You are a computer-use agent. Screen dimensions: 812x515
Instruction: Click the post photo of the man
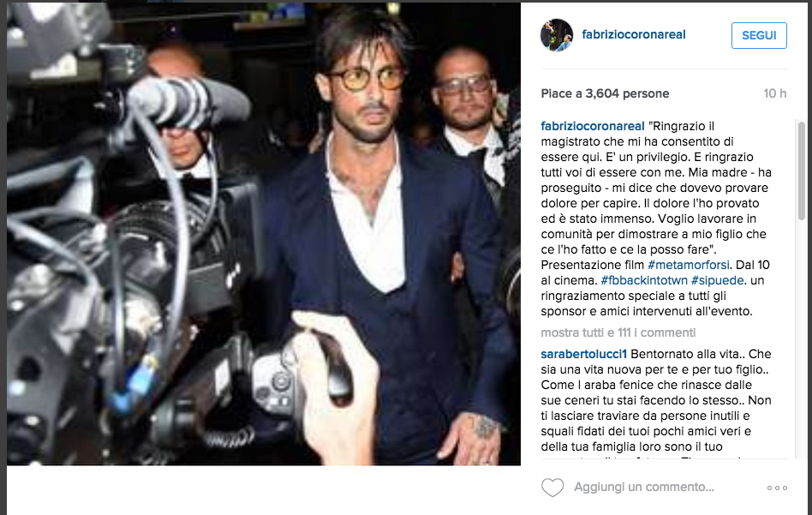point(264,234)
